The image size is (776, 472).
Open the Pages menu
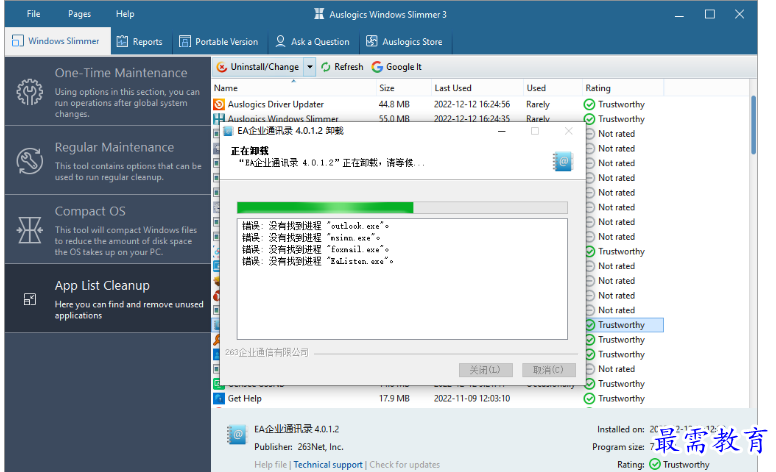tap(79, 14)
